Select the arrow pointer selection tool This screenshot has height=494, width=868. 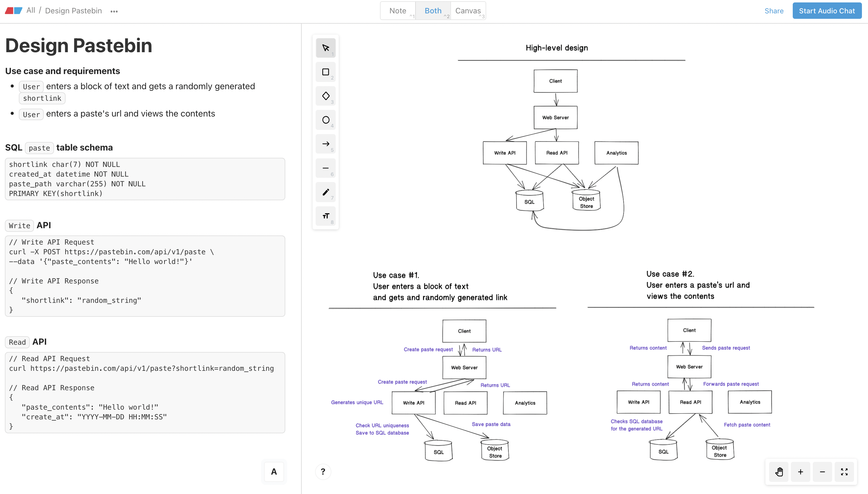tap(325, 48)
